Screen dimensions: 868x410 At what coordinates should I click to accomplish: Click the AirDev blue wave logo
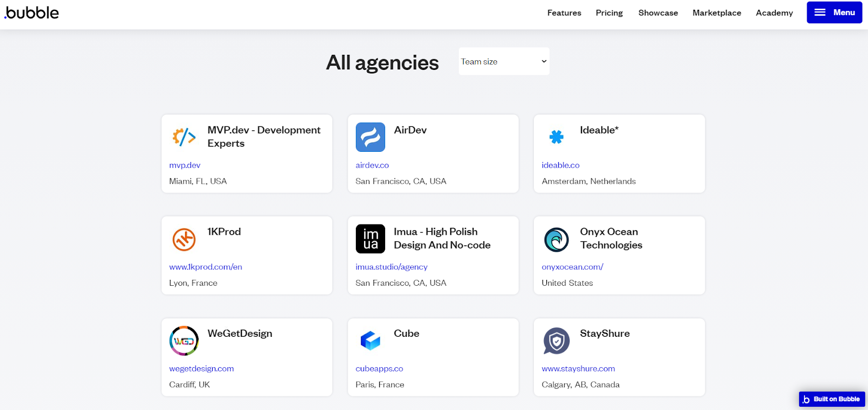point(371,137)
